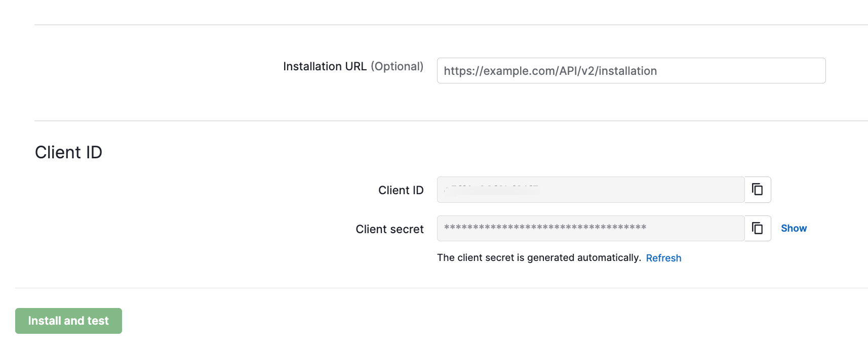The height and width of the screenshot is (351, 868).
Task: Click 'The client secret is generated automatically.' text
Action: pos(539,257)
